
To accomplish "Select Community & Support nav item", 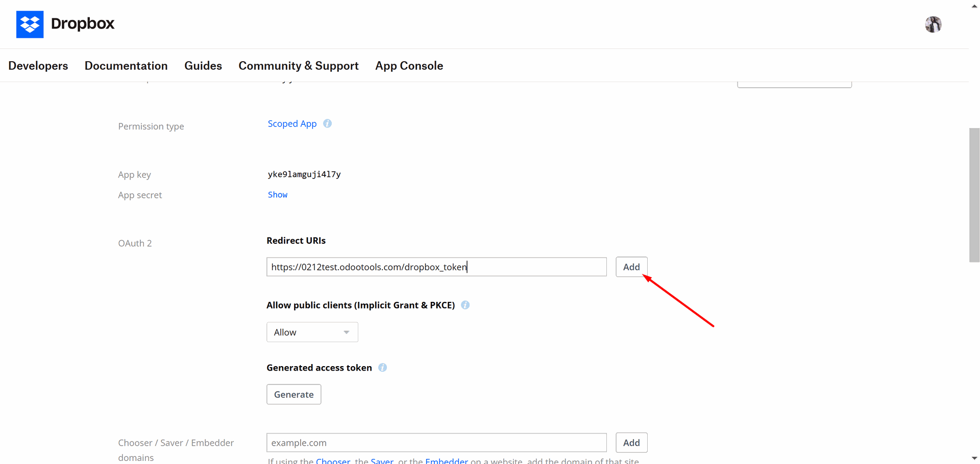I will 299,66.
